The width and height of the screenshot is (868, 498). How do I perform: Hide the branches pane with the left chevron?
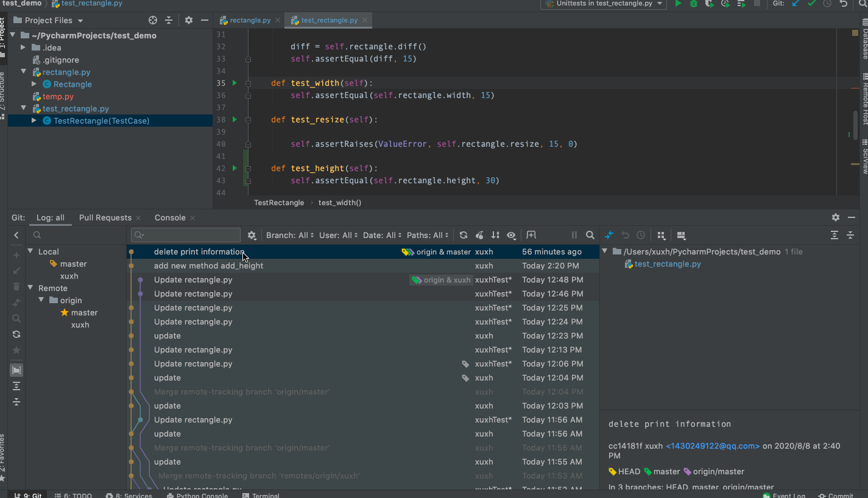click(16, 235)
